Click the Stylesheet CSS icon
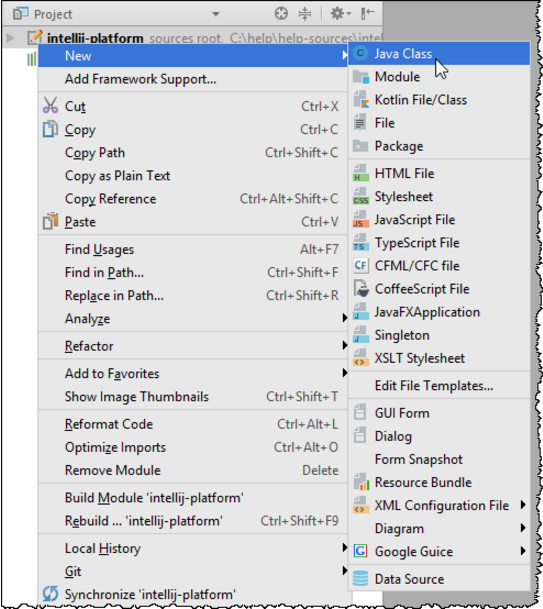 coord(360,197)
